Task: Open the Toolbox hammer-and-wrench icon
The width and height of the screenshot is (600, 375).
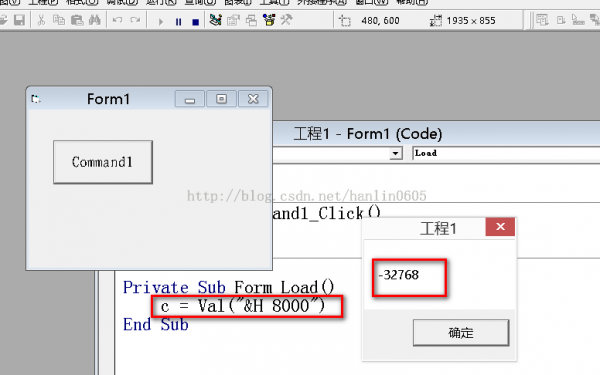Action: click(286, 20)
